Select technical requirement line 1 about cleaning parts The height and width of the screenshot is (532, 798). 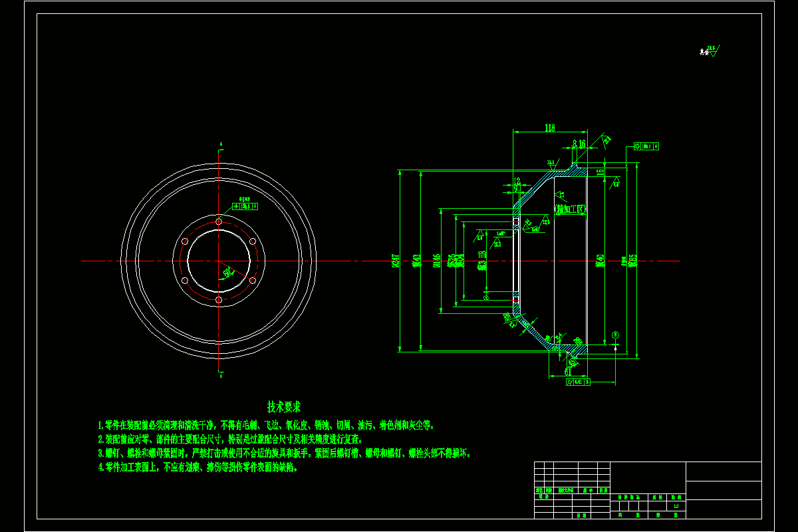pyautogui.click(x=266, y=425)
